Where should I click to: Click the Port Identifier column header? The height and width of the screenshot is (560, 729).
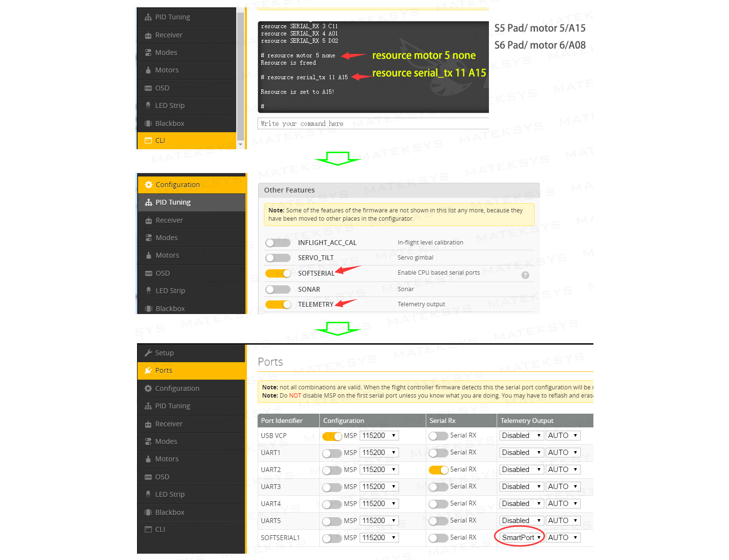[x=288, y=420]
